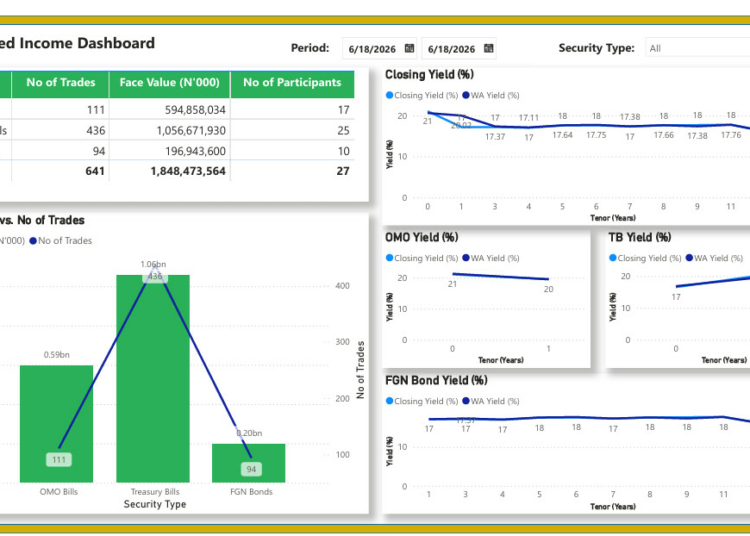Screen dimensions: 750x536
Task: Sort table by No of Trades column
Action: pos(61,82)
